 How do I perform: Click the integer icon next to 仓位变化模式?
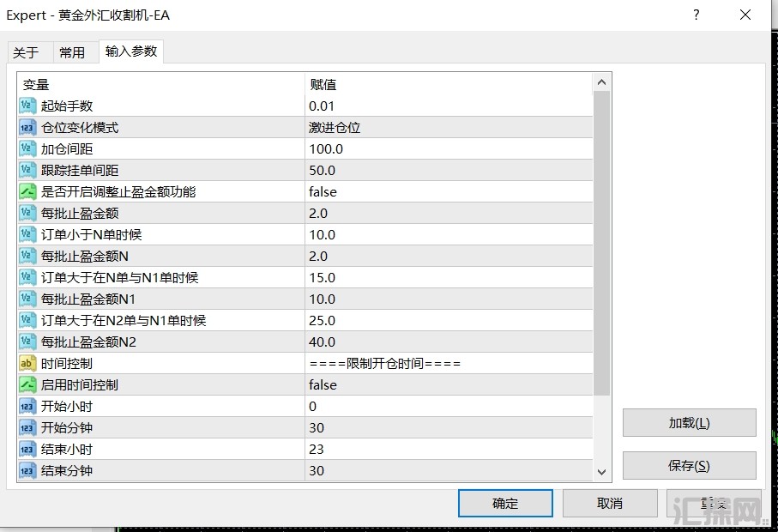point(27,127)
